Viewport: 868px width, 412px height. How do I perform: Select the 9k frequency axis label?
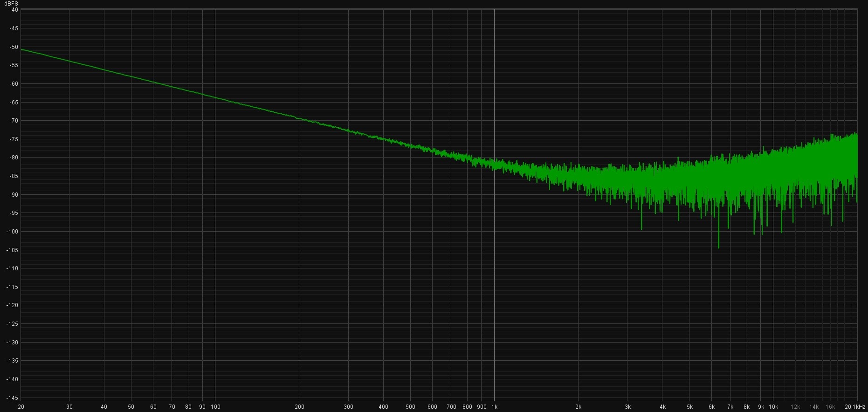761,407
